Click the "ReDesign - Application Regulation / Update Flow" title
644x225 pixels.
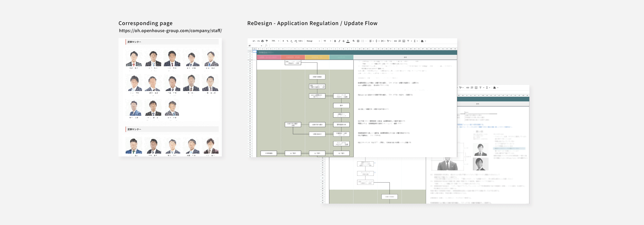point(312,23)
